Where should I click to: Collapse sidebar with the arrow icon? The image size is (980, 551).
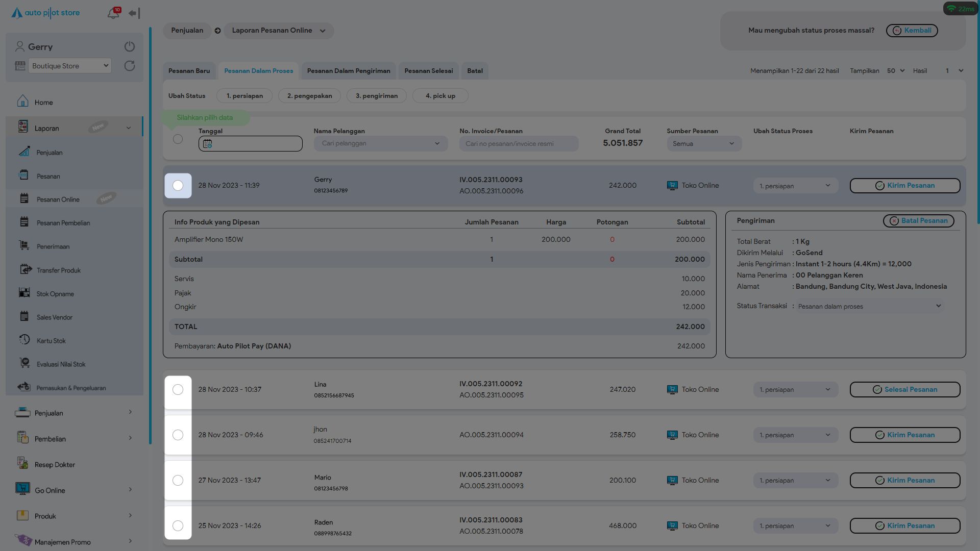(134, 13)
